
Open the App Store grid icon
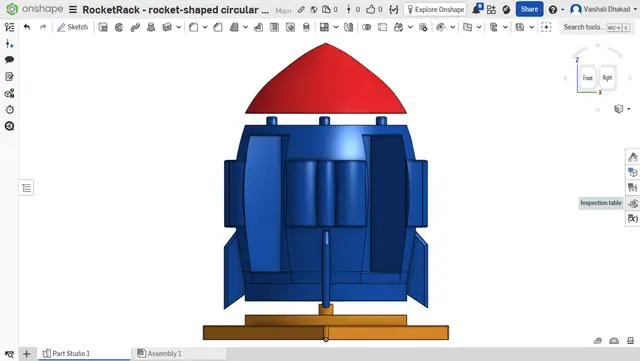[x=491, y=9]
